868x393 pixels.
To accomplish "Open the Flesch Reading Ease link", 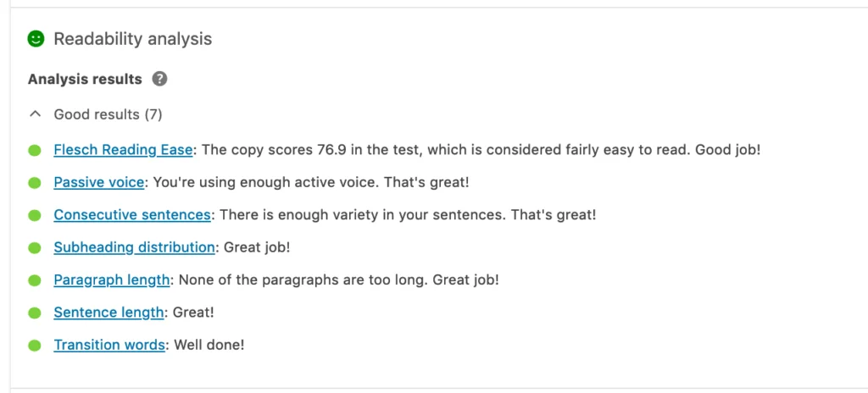I will (123, 150).
